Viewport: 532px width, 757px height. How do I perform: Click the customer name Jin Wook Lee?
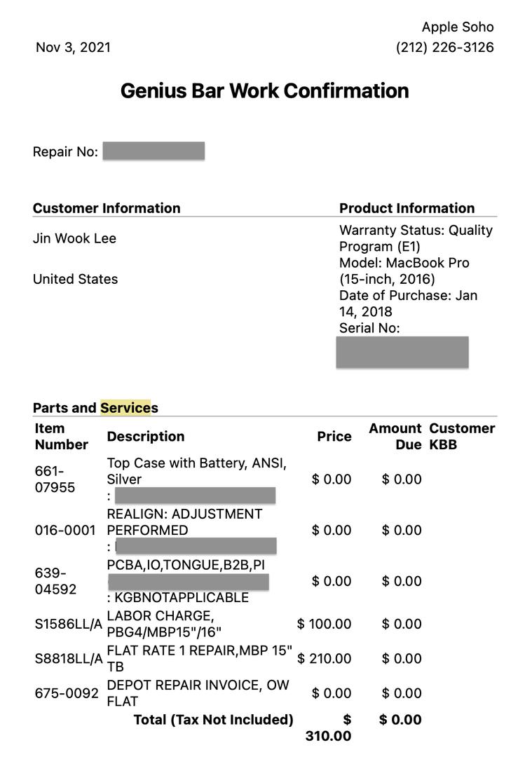[74, 238]
